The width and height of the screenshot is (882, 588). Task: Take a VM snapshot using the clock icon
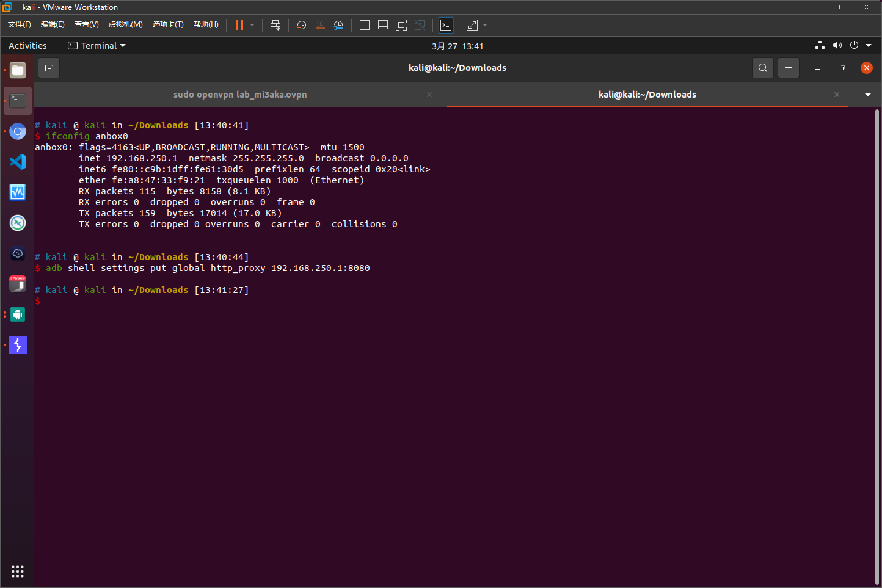tap(301, 25)
